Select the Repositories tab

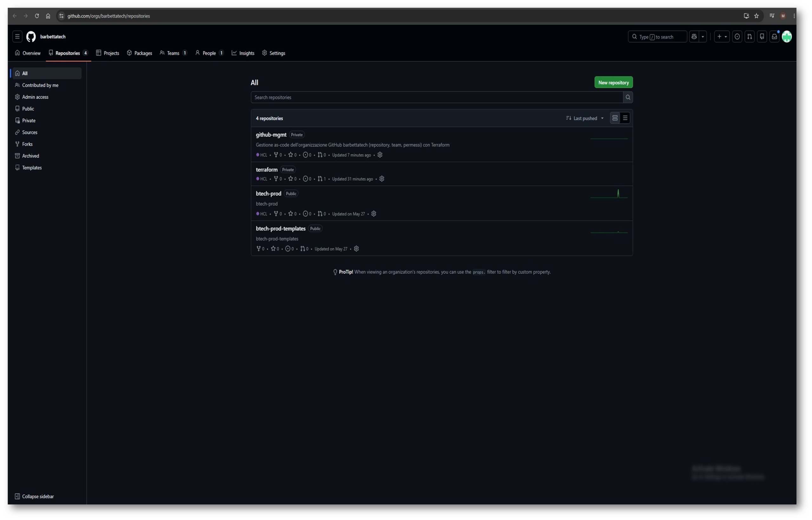[69, 53]
